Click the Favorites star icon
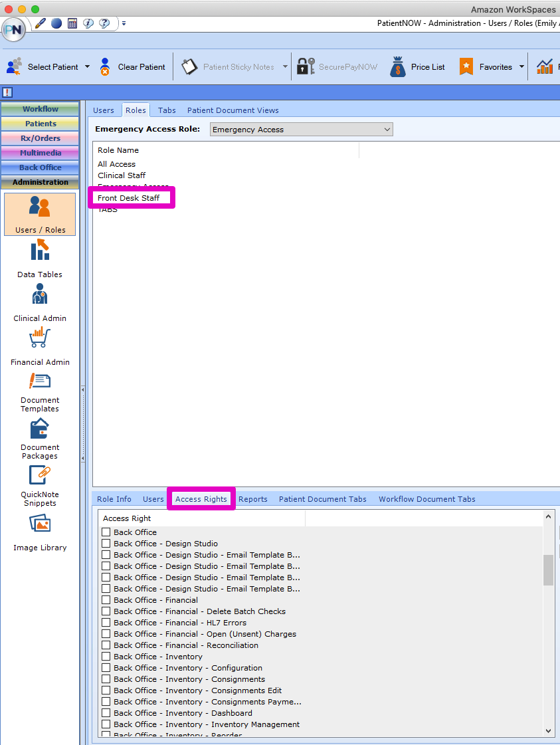 click(466, 66)
